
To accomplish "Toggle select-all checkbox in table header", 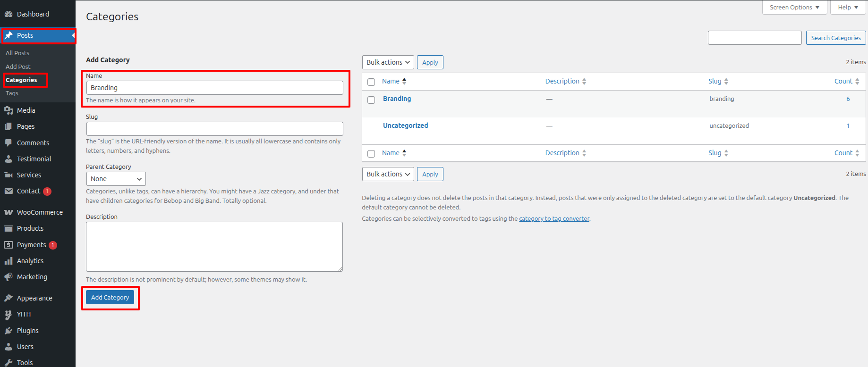I will [371, 82].
